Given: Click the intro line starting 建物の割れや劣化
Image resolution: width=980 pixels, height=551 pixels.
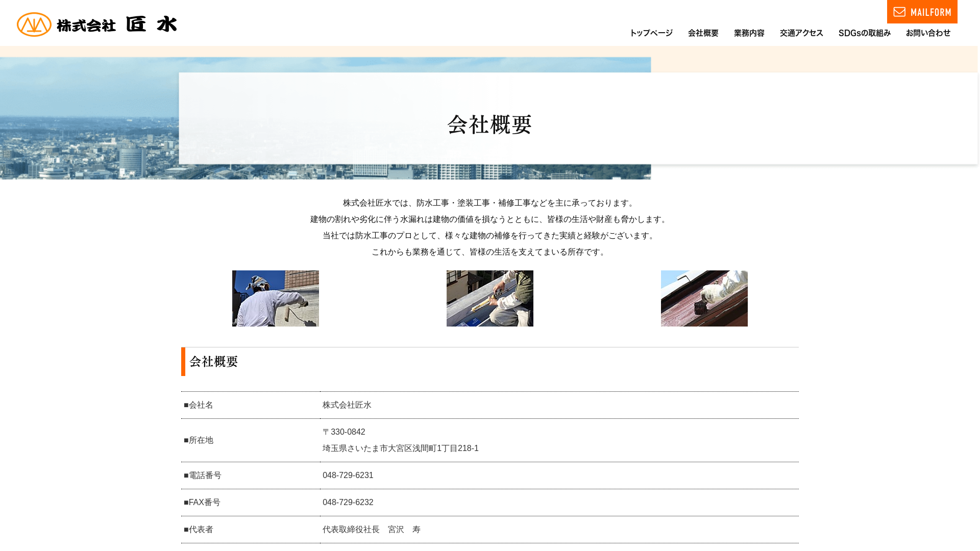Looking at the screenshot, I should (x=490, y=219).
